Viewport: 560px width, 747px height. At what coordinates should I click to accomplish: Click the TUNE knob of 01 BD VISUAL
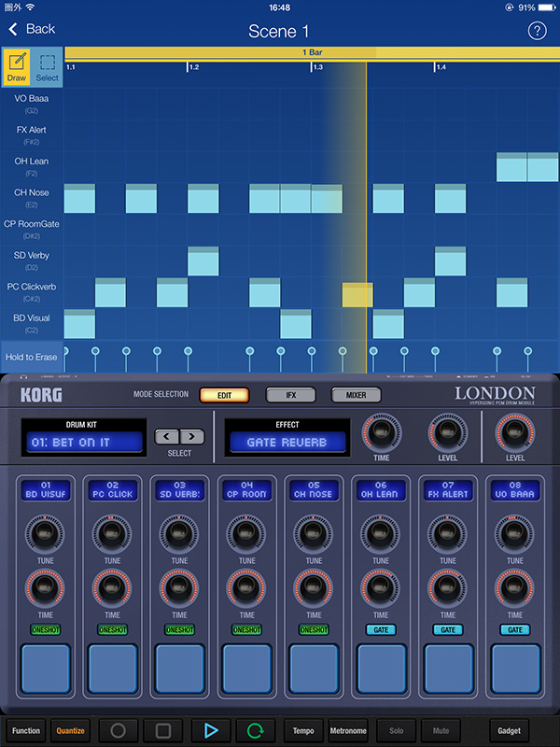coord(44,533)
